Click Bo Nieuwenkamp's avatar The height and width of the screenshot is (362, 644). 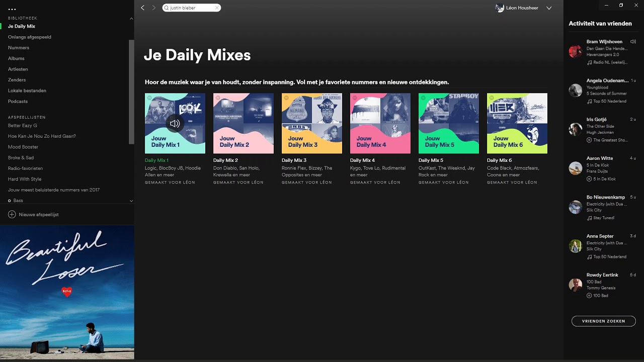pos(576,207)
